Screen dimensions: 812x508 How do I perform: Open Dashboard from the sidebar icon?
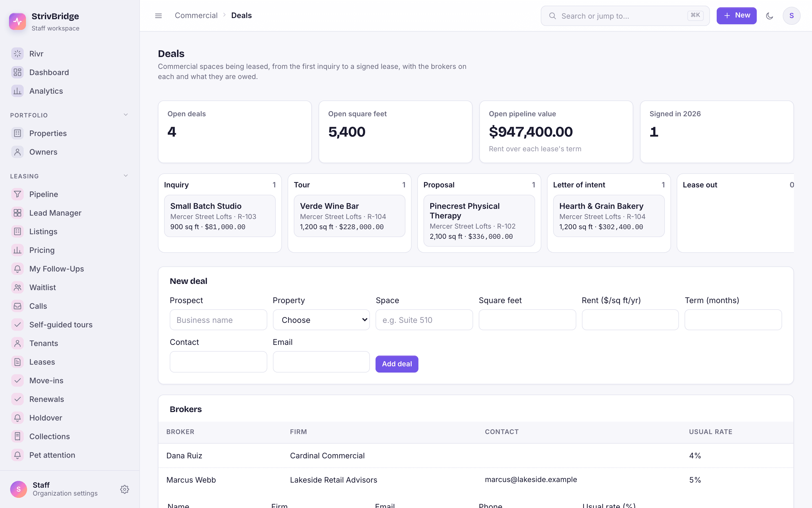point(17,72)
